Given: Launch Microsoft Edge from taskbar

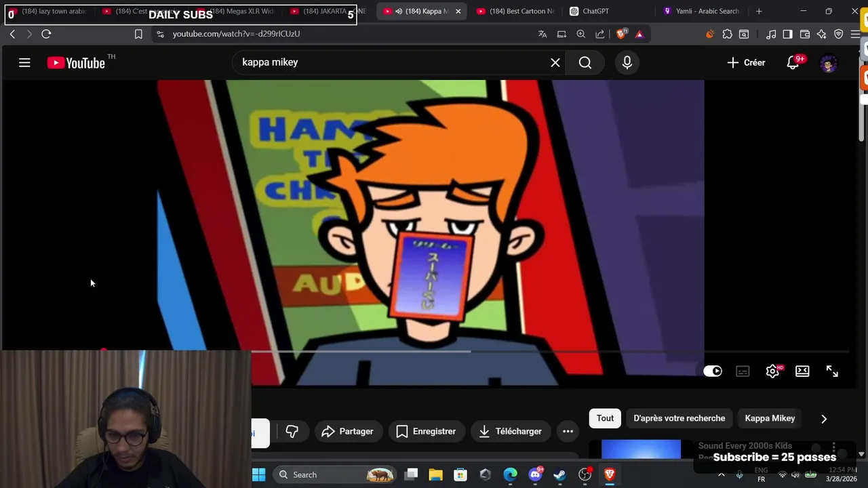Looking at the screenshot, I should (510, 474).
